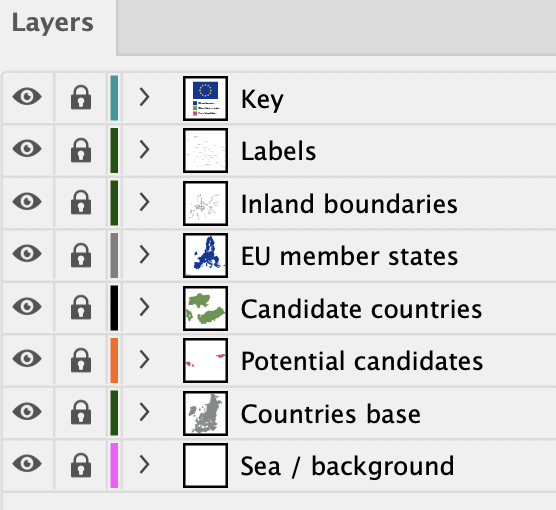The image size is (556, 510).
Task: Click the blank Sea / background thumbnail
Action: tap(205, 465)
